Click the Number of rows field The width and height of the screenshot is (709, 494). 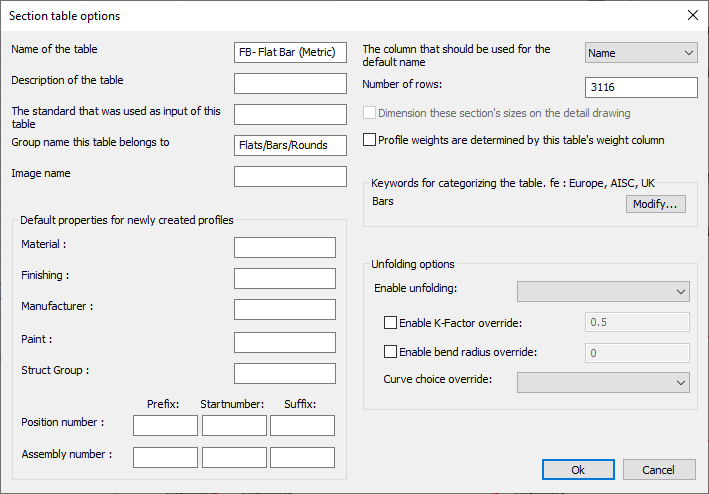pyautogui.click(x=640, y=87)
